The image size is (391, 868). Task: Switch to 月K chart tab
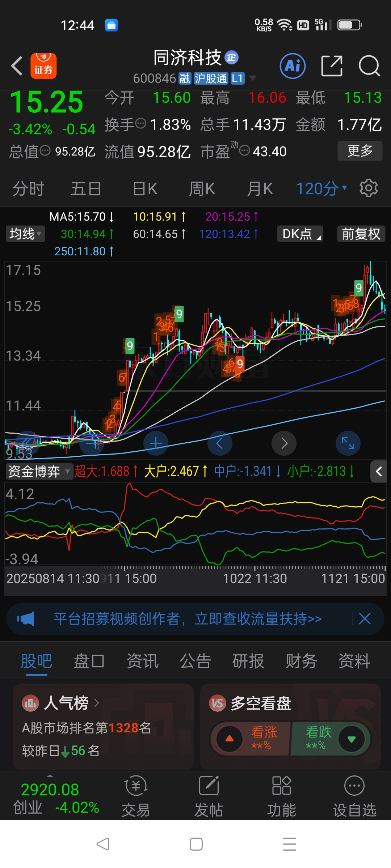click(260, 188)
